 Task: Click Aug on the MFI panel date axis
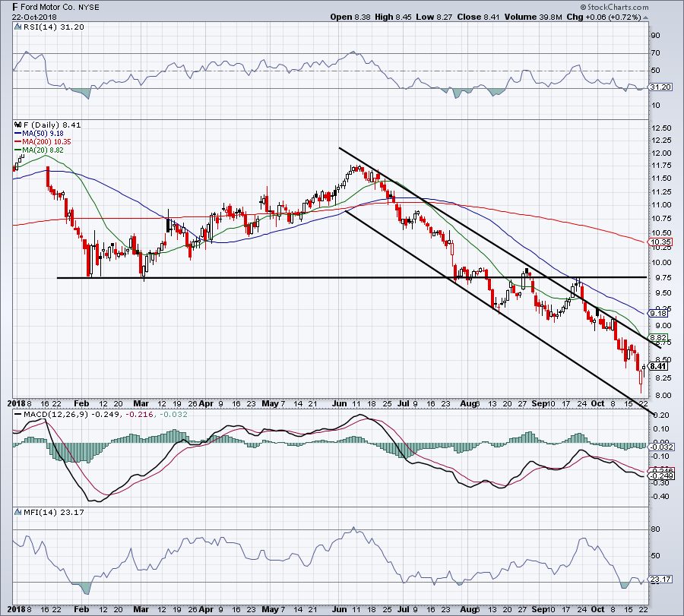pyautogui.click(x=468, y=609)
